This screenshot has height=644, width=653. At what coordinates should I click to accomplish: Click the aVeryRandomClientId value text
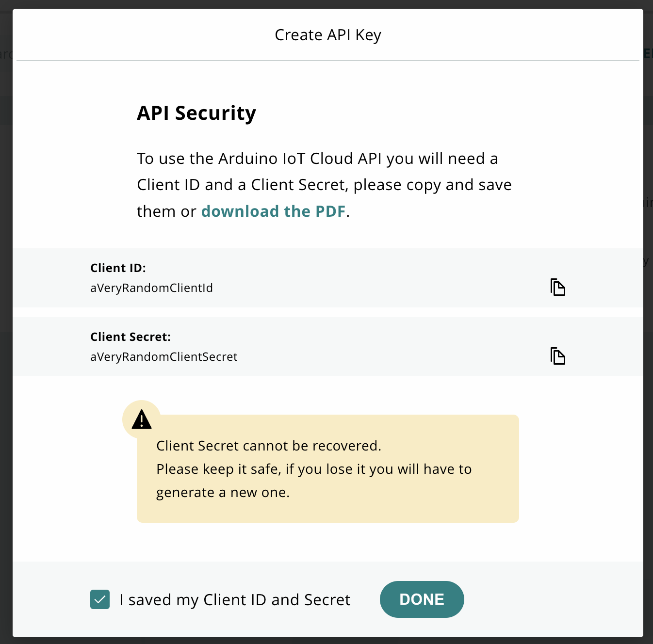tap(151, 288)
